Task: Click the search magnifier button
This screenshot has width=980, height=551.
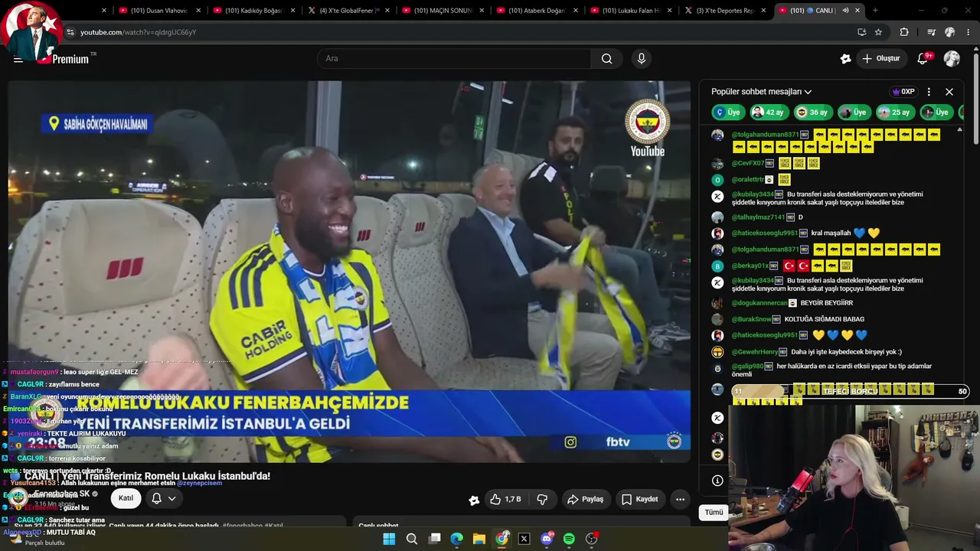Action: pyautogui.click(x=606, y=59)
